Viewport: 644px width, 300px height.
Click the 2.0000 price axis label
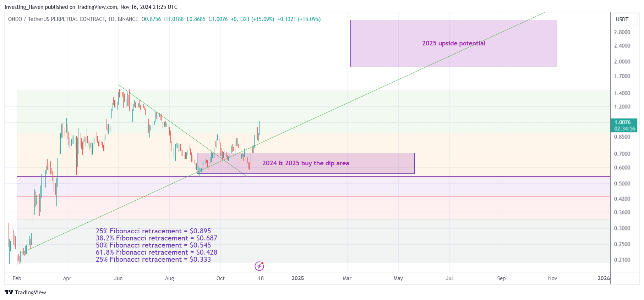coord(622,61)
